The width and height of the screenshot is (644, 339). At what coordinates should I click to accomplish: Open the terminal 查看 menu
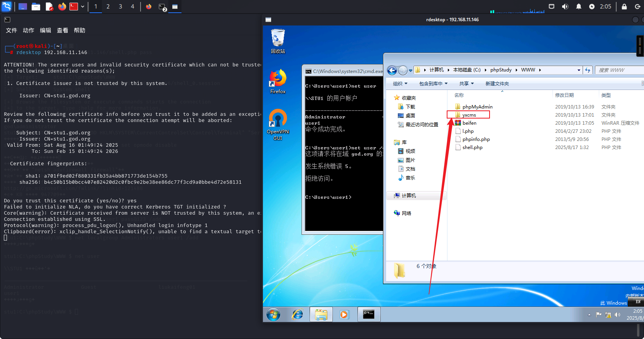click(62, 30)
